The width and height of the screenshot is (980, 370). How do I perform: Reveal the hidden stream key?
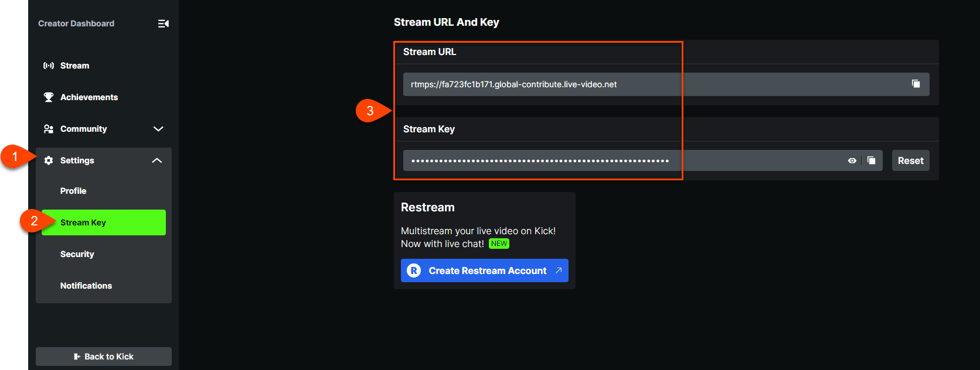[852, 160]
